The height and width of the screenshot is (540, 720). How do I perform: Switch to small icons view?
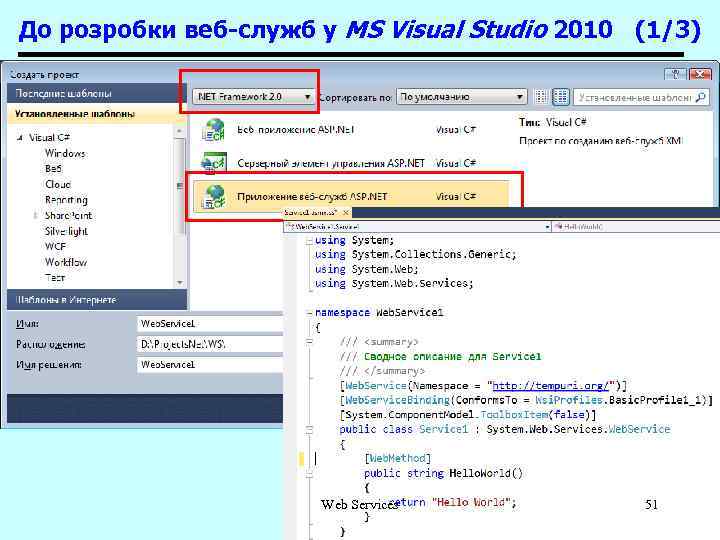point(541,97)
